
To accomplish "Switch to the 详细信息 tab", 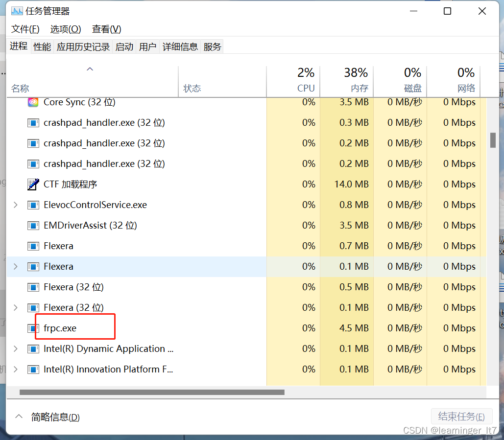I will tap(180, 47).
